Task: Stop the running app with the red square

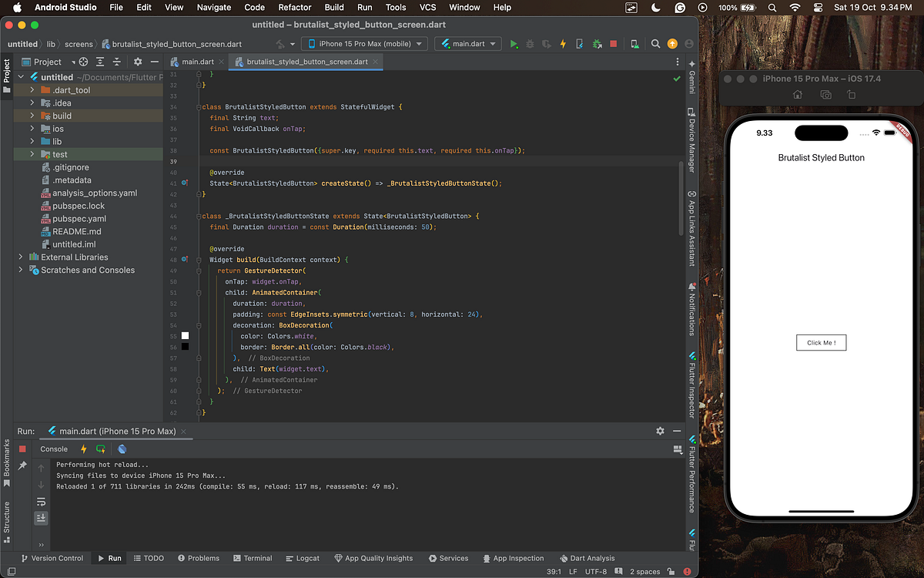Action: pyautogui.click(x=614, y=44)
